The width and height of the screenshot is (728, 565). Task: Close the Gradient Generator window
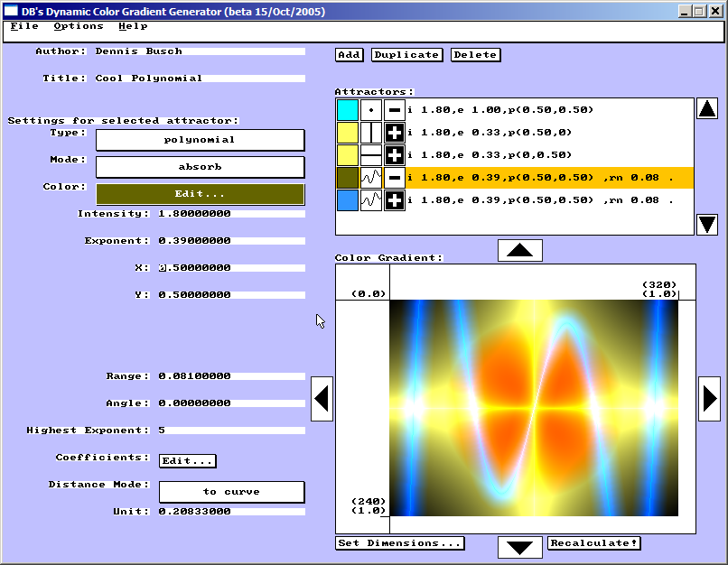pos(715,11)
